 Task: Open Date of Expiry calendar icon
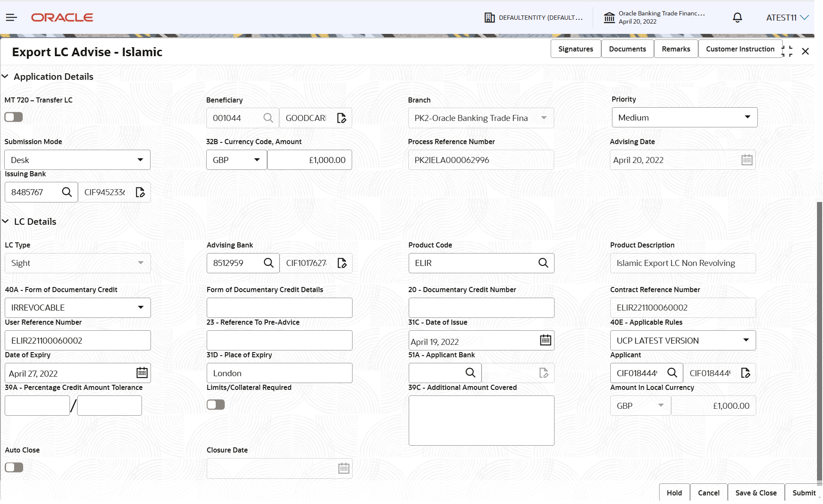pos(142,373)
